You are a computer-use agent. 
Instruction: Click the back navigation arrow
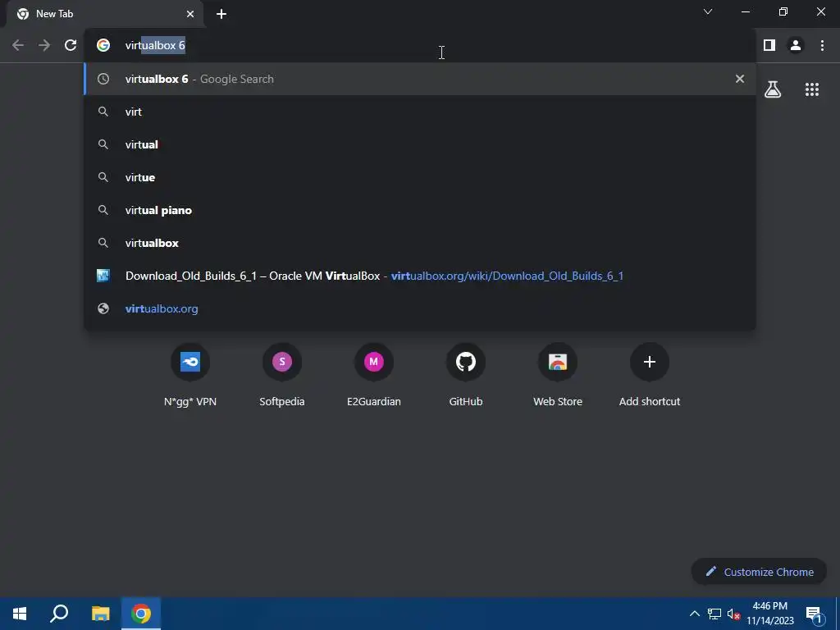pyautogui.click(x=18, y=46)
